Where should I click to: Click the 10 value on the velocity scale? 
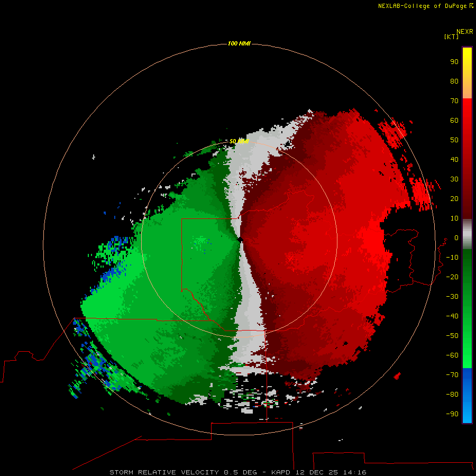[454, 218]
